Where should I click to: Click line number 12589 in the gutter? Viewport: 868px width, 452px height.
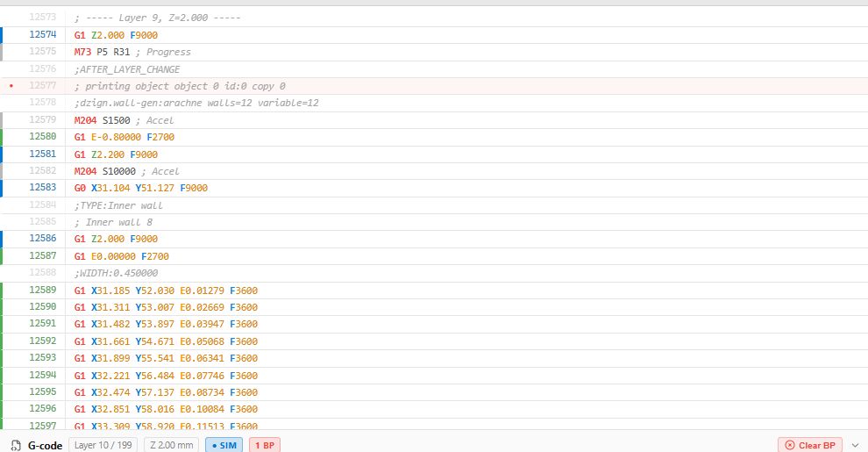pos(43,290)
